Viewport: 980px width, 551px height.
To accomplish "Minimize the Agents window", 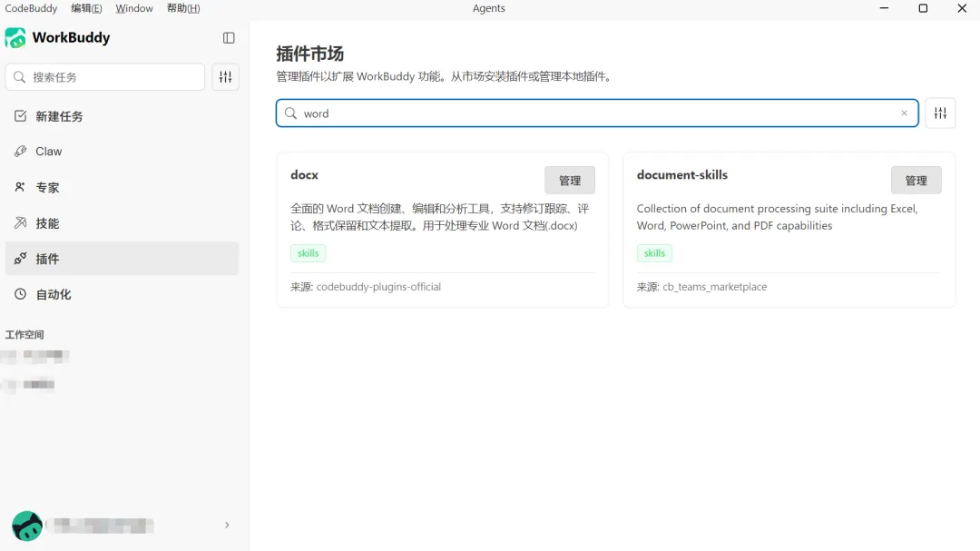I will point(884,8).
